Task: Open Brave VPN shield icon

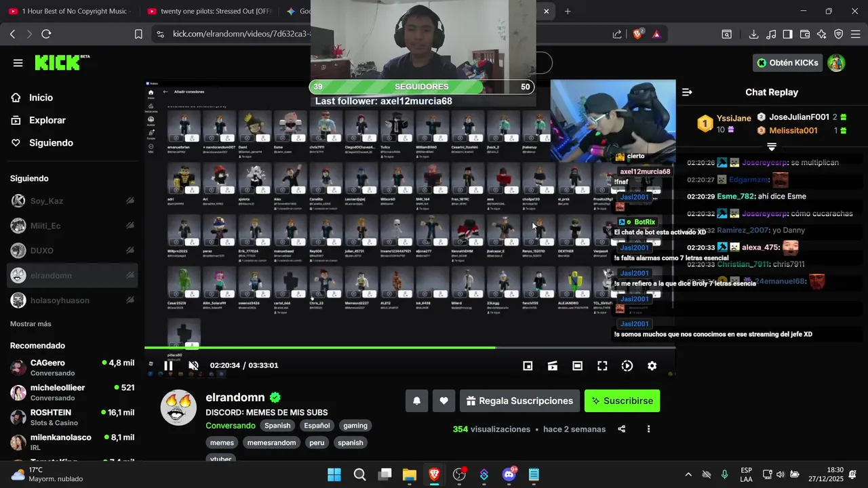Action: pos(839,34)
